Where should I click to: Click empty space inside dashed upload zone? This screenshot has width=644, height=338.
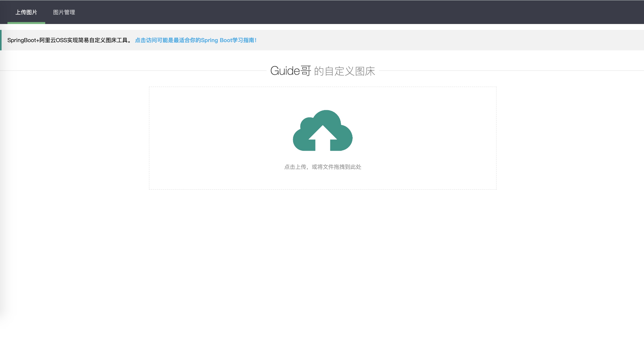213,138
